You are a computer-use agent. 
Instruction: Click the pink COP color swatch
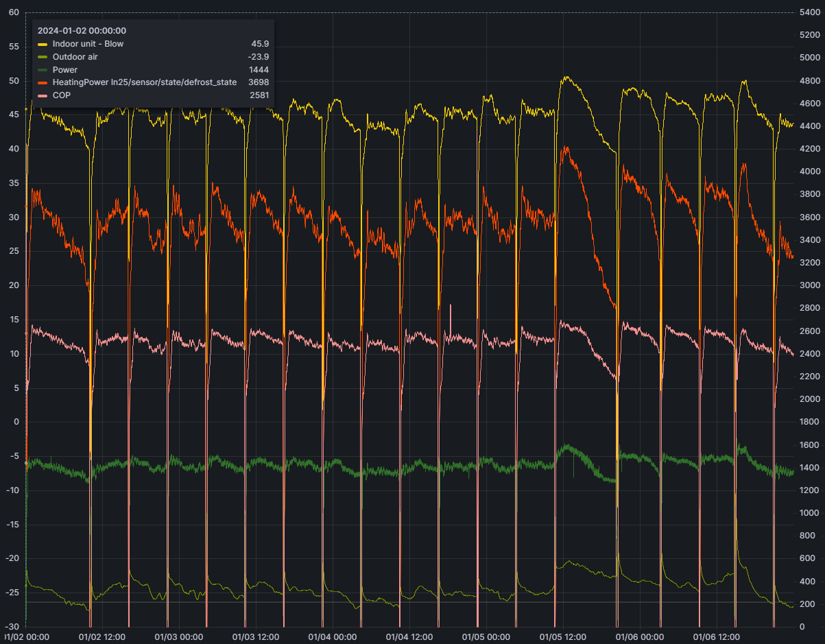click(43, 95)
